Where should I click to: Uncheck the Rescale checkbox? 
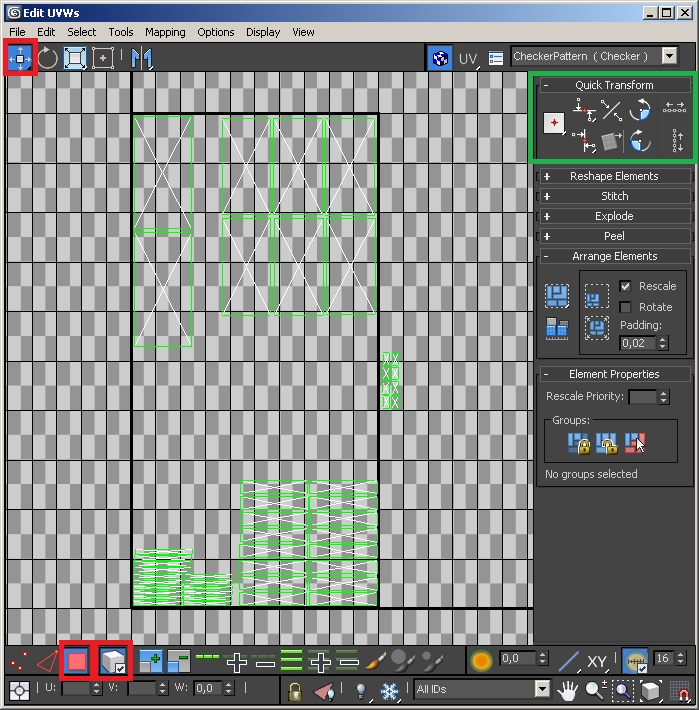tap(625, 286)
